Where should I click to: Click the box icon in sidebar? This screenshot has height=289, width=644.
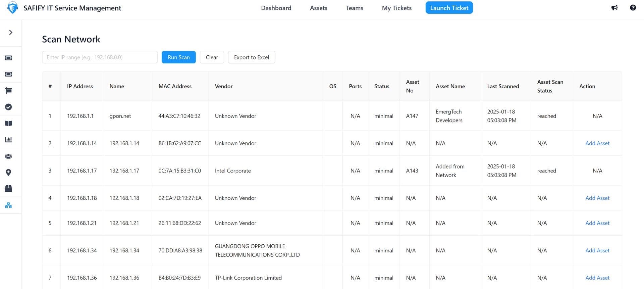point(8,189)
